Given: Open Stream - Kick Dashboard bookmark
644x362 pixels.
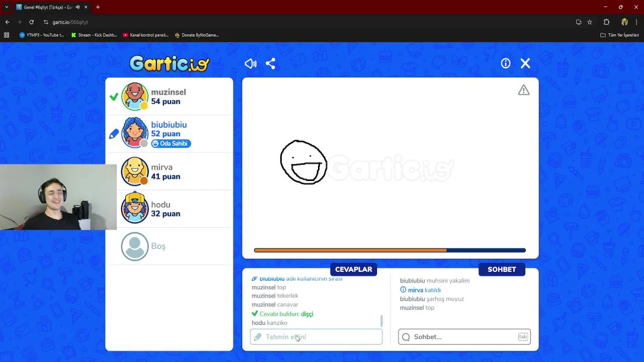Looking at the screenshot, I should 94,35.
